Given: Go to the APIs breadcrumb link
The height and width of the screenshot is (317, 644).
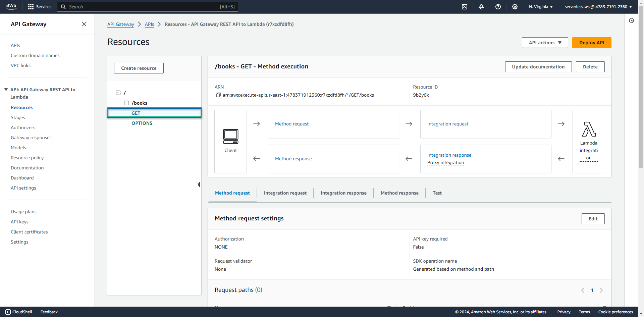Looking at the screenshot, I should click(150, 24).
